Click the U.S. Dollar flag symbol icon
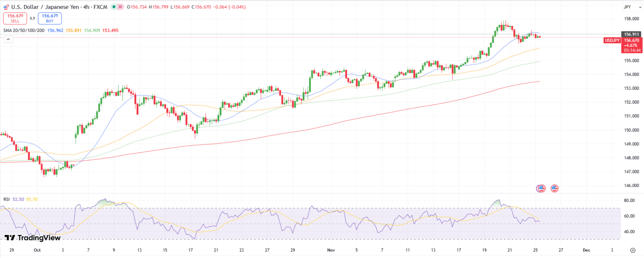 (x=6, y=7)
